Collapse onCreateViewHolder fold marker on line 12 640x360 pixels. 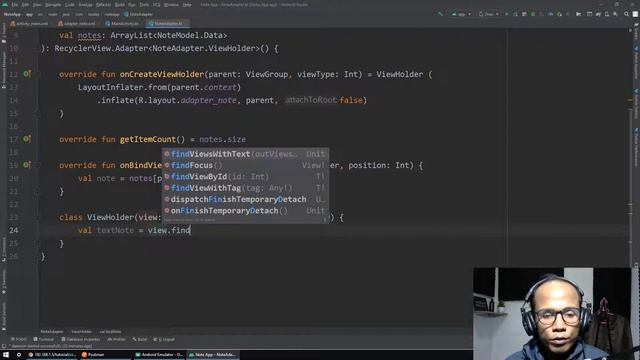pos(37,74)
